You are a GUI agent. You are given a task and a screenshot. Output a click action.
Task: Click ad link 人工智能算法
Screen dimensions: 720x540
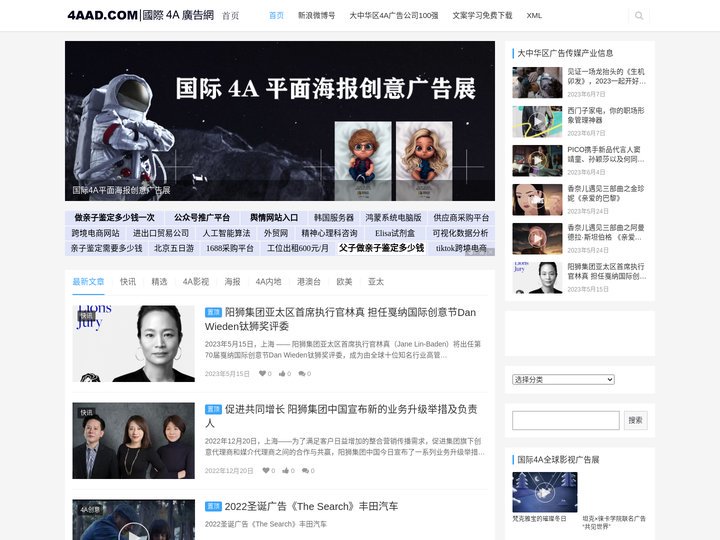coord(226,233)
